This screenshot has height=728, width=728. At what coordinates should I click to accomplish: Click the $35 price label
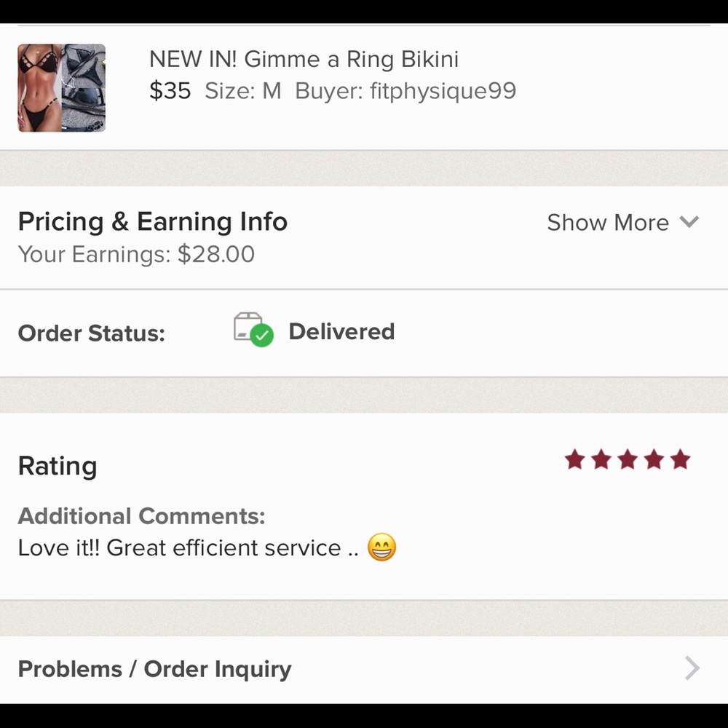click(170, 90)
